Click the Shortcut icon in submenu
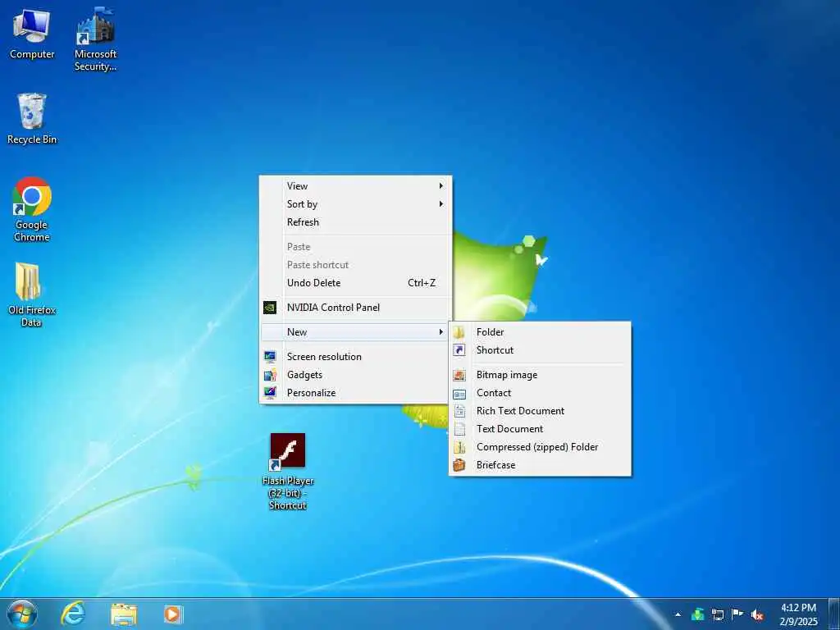 (x=459, y=350)
